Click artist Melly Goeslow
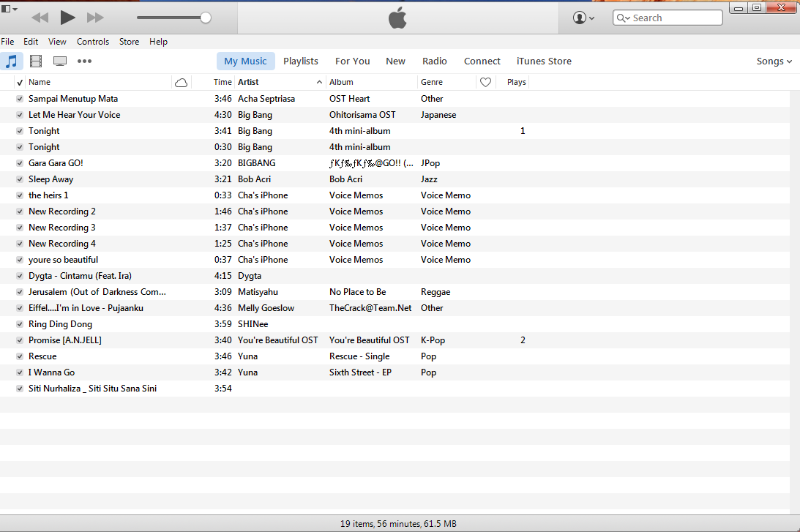 (266, 308)
